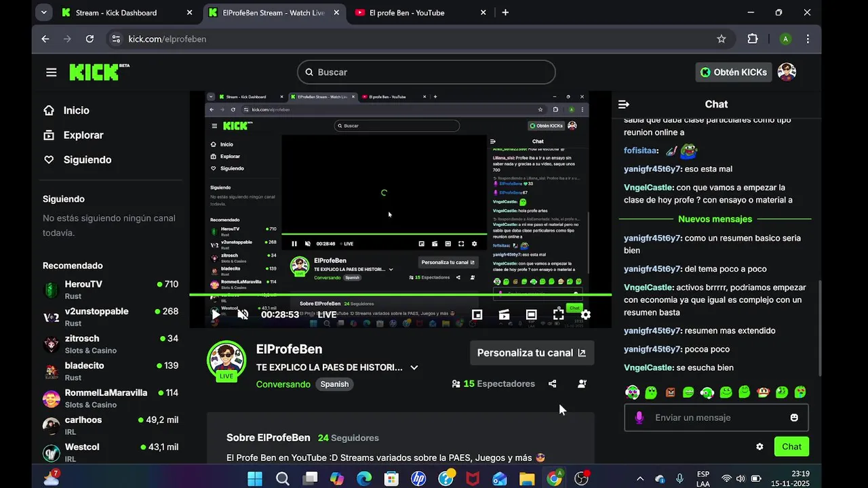Screen dimensions: 868x488
Task: Click the Spanish language tag
Action: click(x=334, y=384)
